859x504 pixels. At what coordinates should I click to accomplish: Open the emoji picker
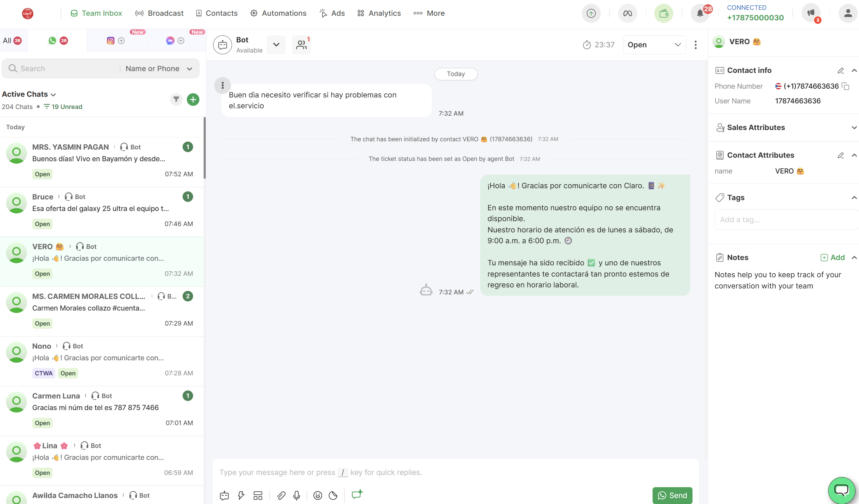pyautogui.click(x=318, y=495)
